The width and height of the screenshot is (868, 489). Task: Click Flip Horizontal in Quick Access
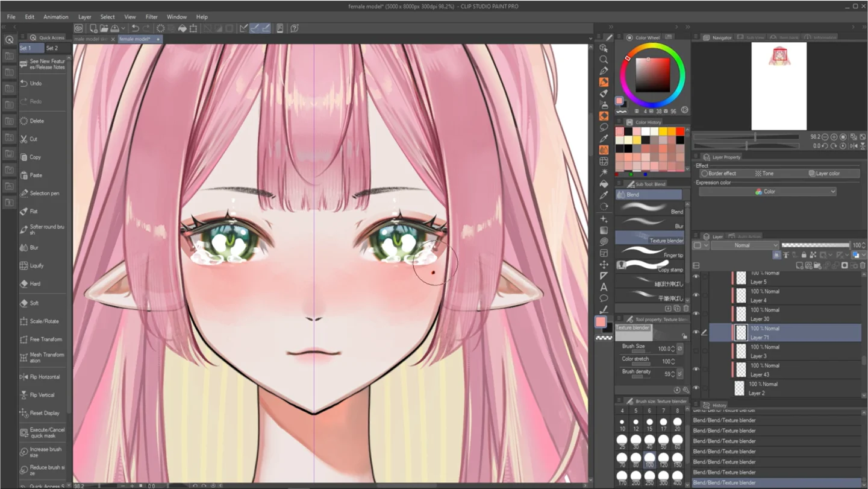43,377
